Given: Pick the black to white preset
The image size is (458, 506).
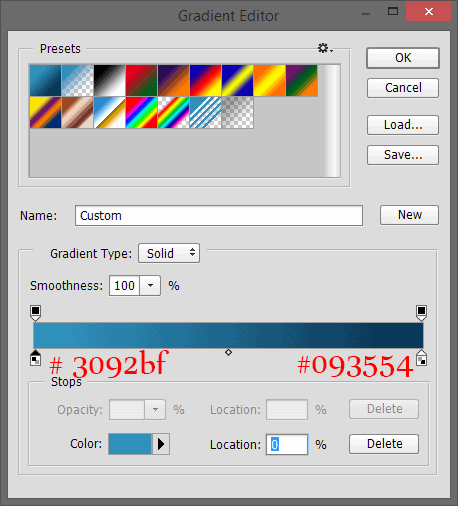Looking at the screenshot, I should pos(110,81).
